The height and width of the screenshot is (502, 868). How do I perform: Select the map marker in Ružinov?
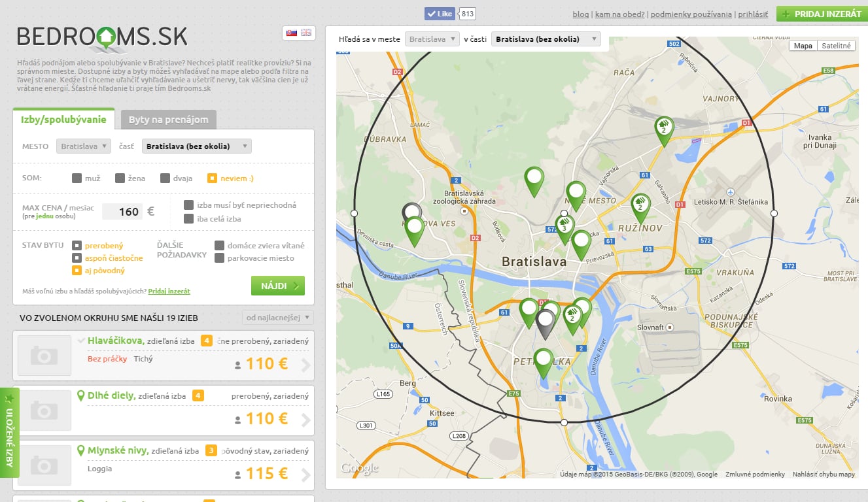click(640, 205)
